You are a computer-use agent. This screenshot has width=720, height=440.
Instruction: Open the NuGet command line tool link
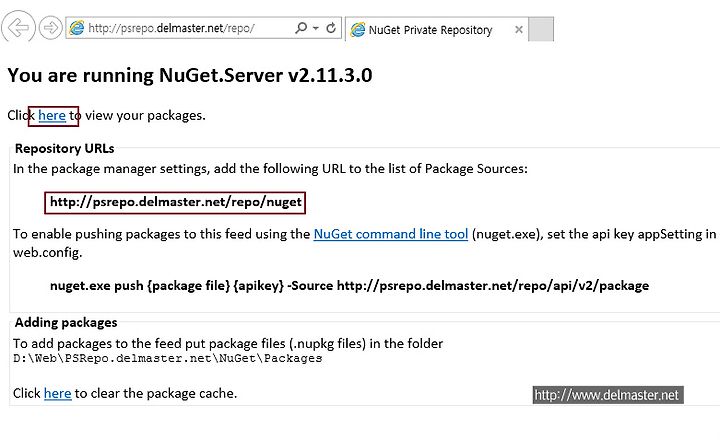point(391,234)
